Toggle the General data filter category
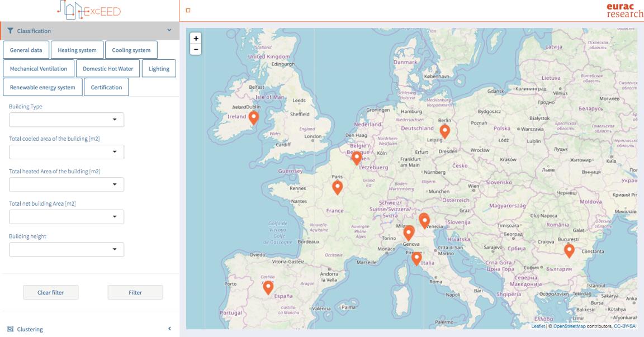The width and height of the screenshot is (644, 337). [26, 50]
